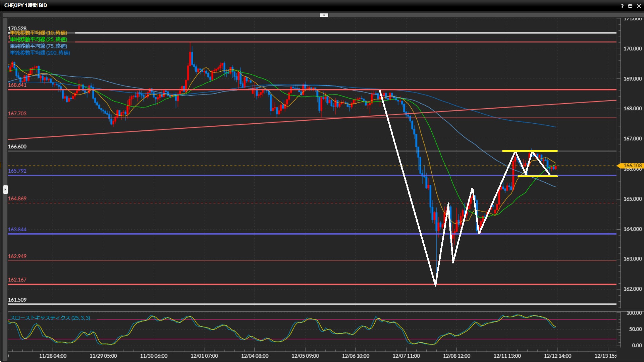The height and width of the screenshot is (362, 644).
Task: Click the CHF/JPY chart title text
Action: pos(25,5)
